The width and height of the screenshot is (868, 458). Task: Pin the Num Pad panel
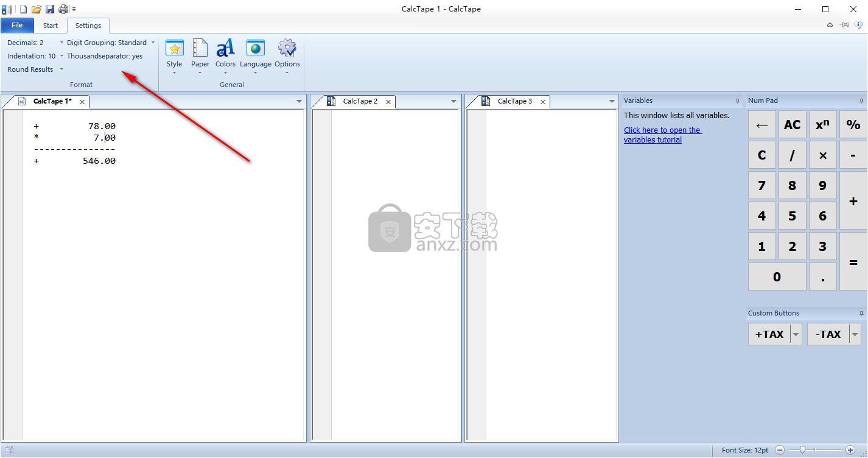[861, 101]
